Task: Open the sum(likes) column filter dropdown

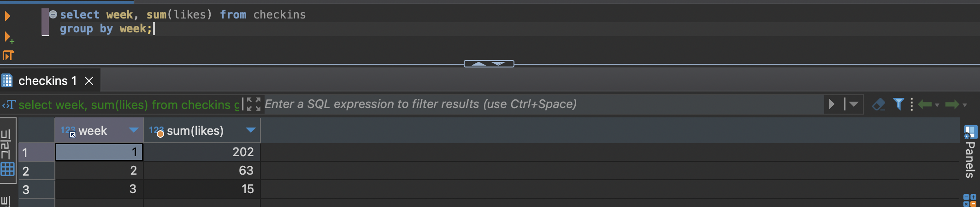Action: [251, 130]
